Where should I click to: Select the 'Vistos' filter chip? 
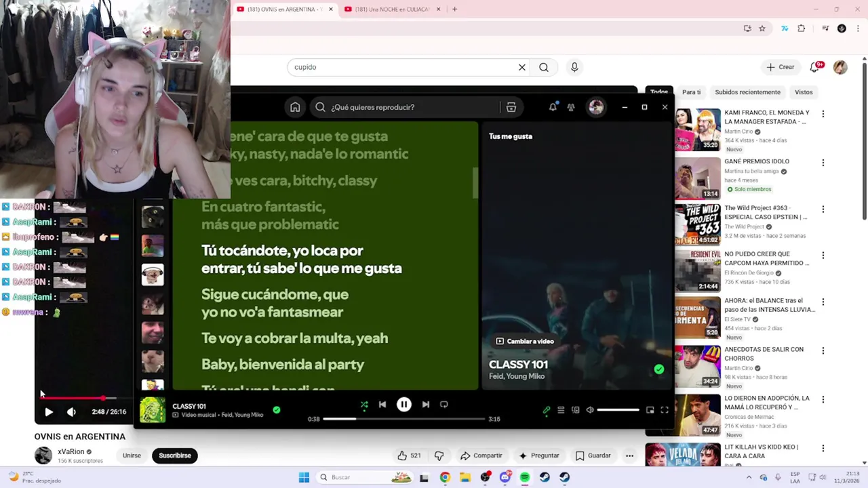(804, 92)
